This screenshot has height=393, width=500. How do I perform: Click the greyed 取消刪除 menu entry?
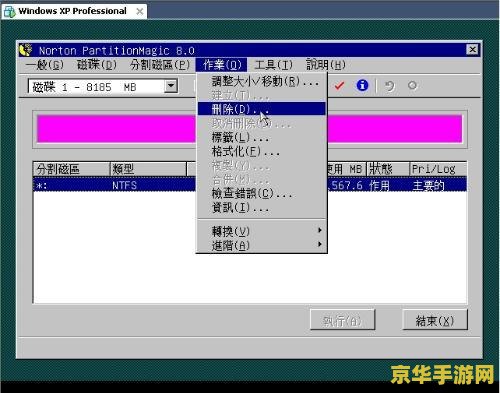[x=262, y=124]
